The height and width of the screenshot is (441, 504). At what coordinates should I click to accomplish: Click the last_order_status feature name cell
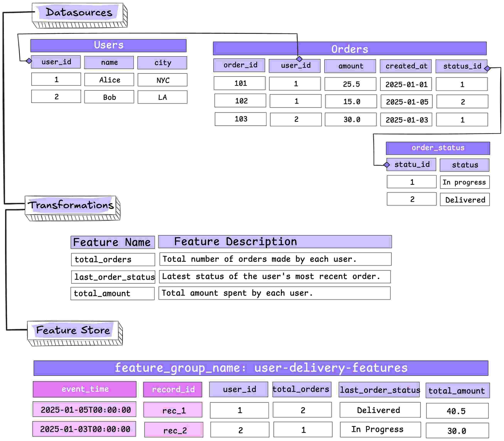click(113, 277)
